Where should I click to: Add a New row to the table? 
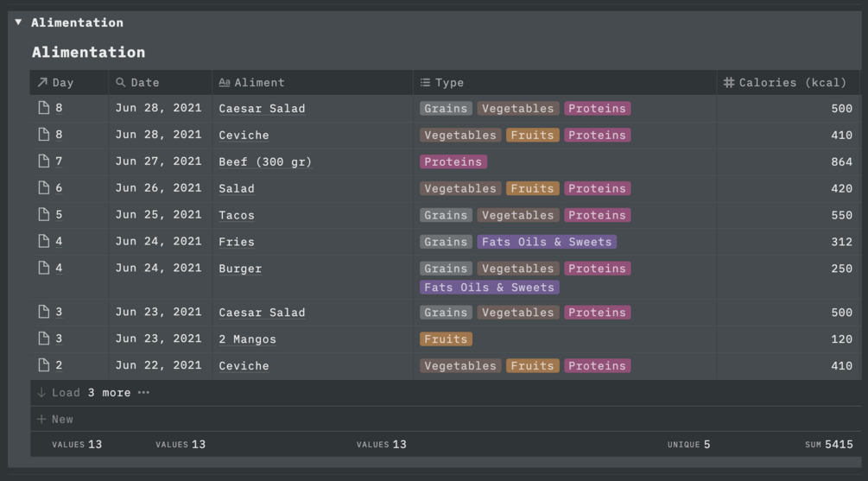point(55,419)
